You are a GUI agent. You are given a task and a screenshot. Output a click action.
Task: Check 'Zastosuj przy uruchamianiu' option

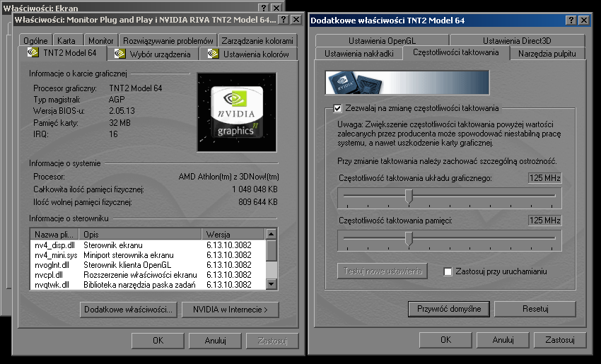[x=448, y=271]
